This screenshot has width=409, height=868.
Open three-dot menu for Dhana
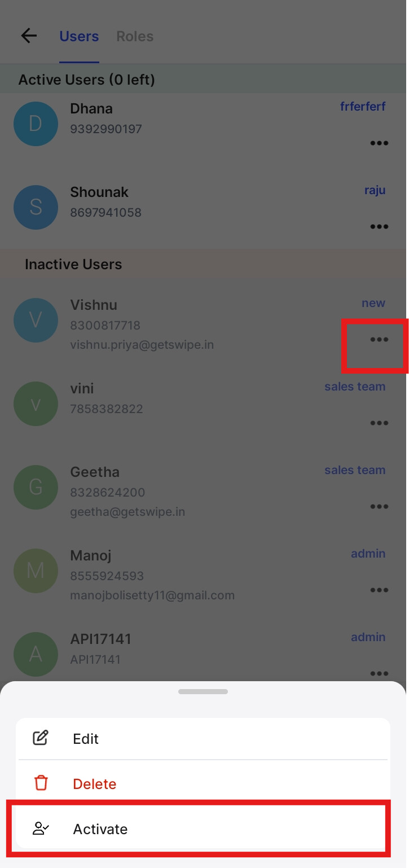pos(379,143)
